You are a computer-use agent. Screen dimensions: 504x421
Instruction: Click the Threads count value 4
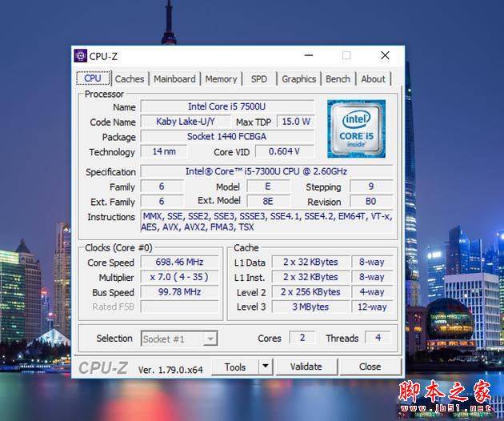(x=378, y=338)
